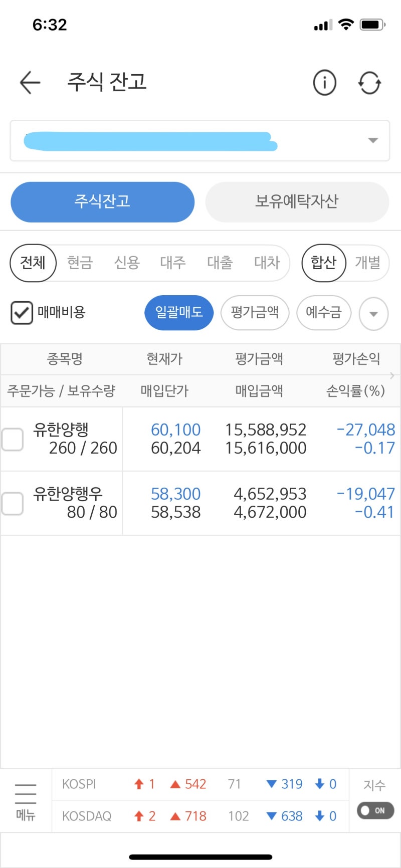Select the 주식잔고 tab
Screen dimensions: 401x868
[x=102, y=202]
